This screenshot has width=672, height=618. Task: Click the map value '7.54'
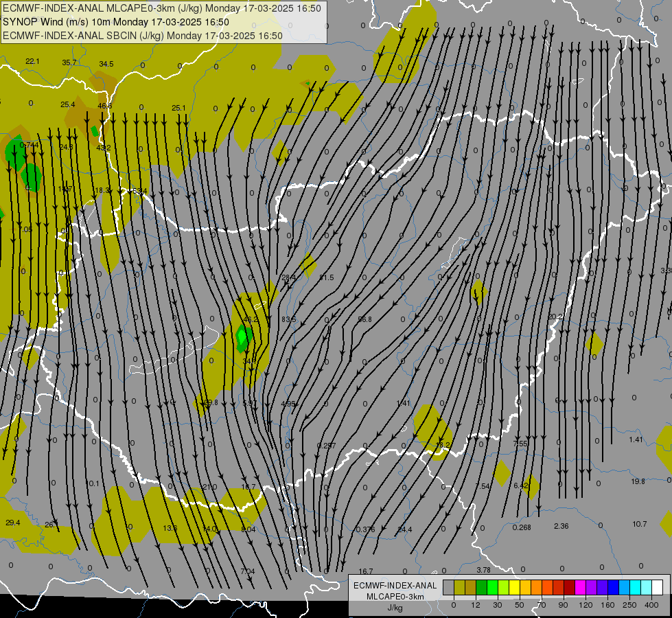pyautogui.click(x=483, y=486)
